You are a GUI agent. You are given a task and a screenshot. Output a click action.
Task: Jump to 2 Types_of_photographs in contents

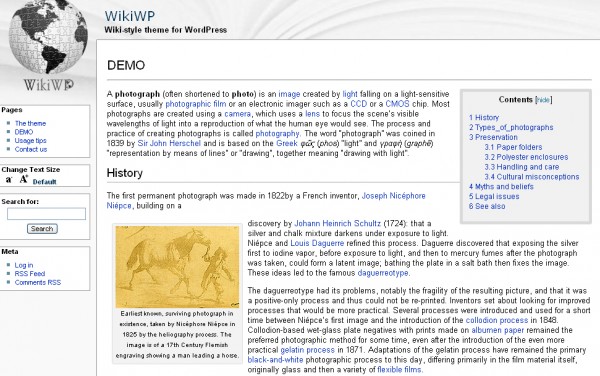pos(511,127)
